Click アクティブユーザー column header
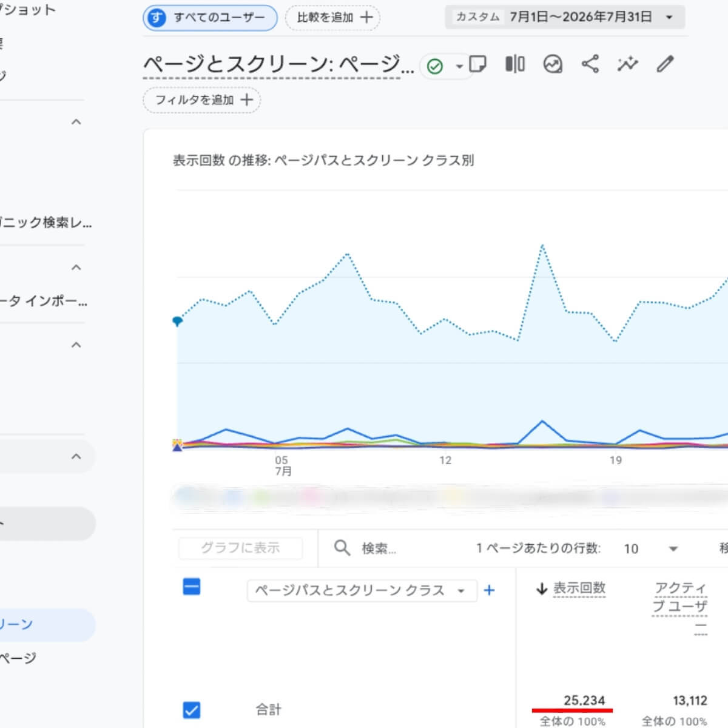This screenshot has height=728, width=728. coord(680,607)
